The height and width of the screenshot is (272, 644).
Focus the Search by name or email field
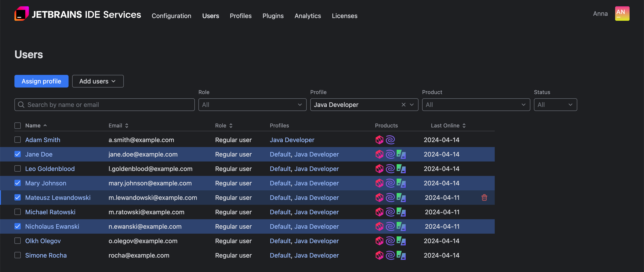point(104,104)
